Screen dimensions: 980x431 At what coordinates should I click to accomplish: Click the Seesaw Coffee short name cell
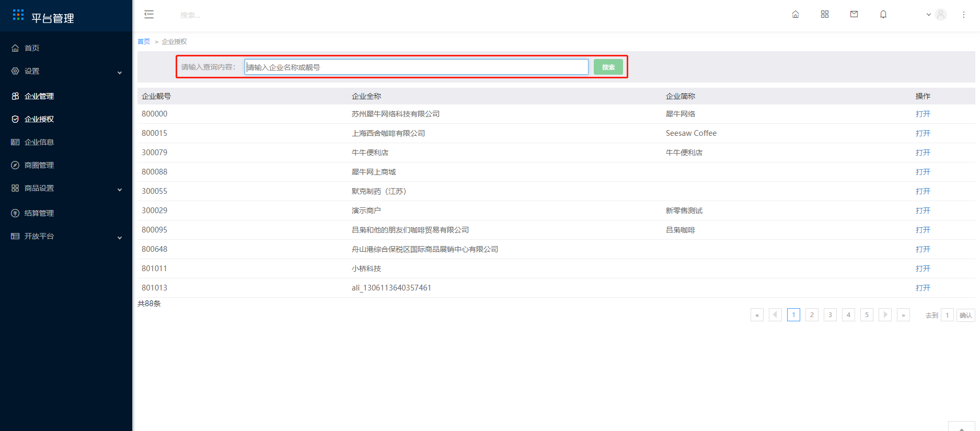tap(691, 133)
